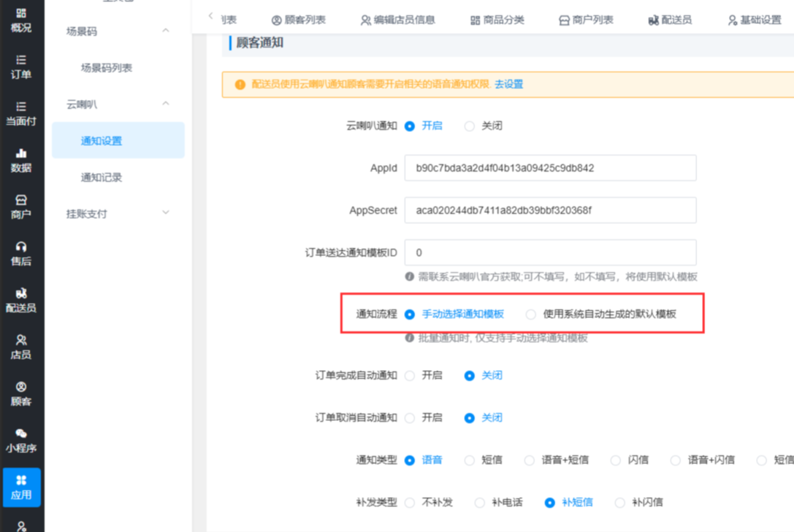The image size is (794, 532).
Task: Switch to the 基础设置 tab
Action: [755, 20]
